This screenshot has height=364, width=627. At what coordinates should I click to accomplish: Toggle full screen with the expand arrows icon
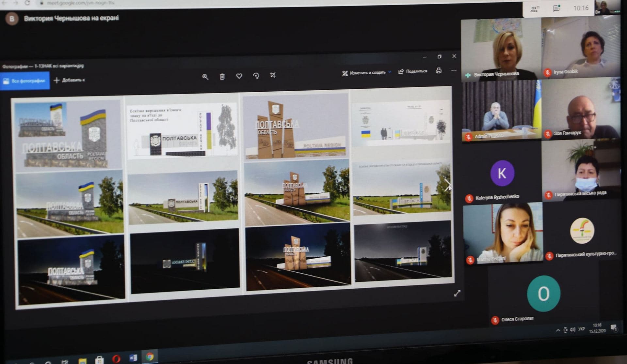click(457, 293)
